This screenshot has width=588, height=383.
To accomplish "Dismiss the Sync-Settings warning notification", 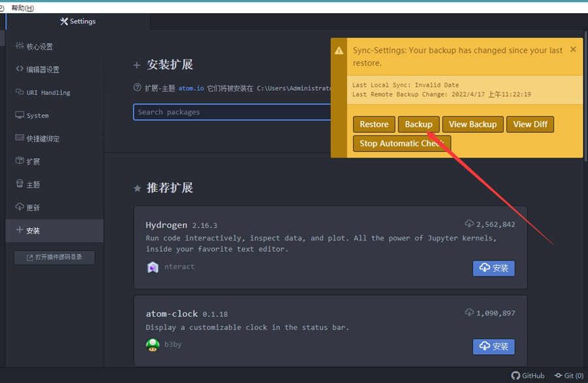I will pyautogui.click(x=573, y=50).
